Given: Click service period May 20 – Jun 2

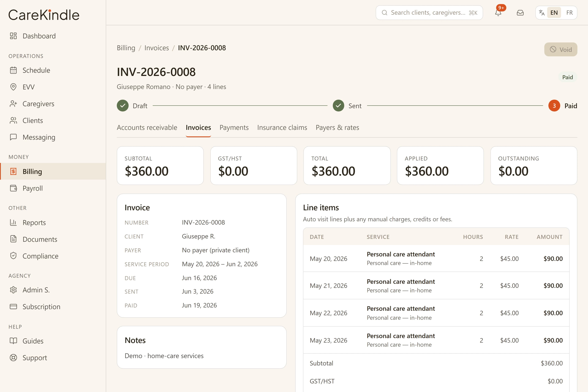Looking at the screenshot, I should [220, 264].
